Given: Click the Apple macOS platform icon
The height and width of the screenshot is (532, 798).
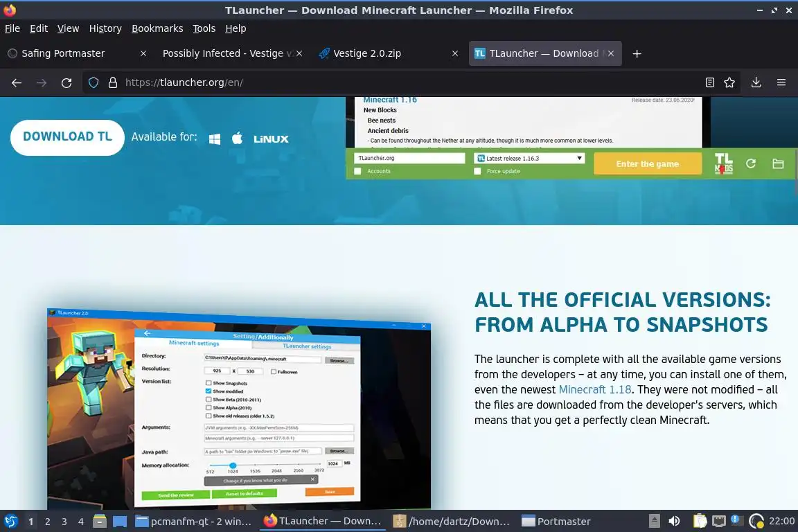Looking at the screenshot, I should tap(237, 138).
